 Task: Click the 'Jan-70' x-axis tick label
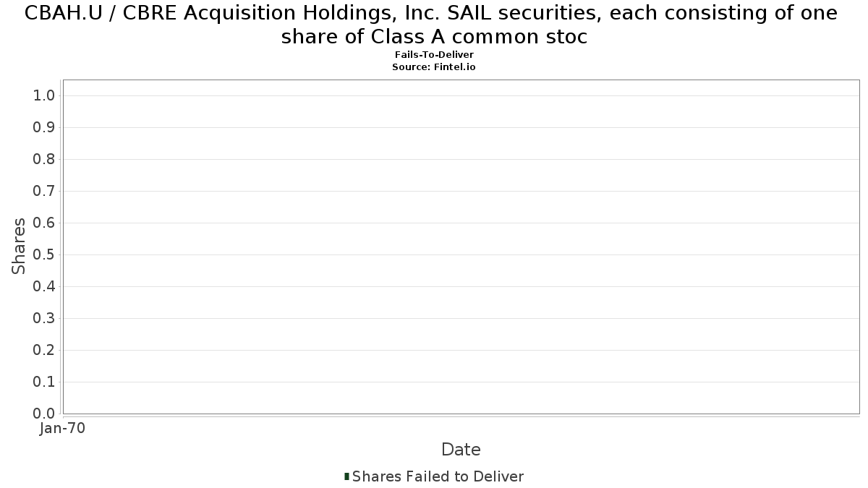coord(63,428)
